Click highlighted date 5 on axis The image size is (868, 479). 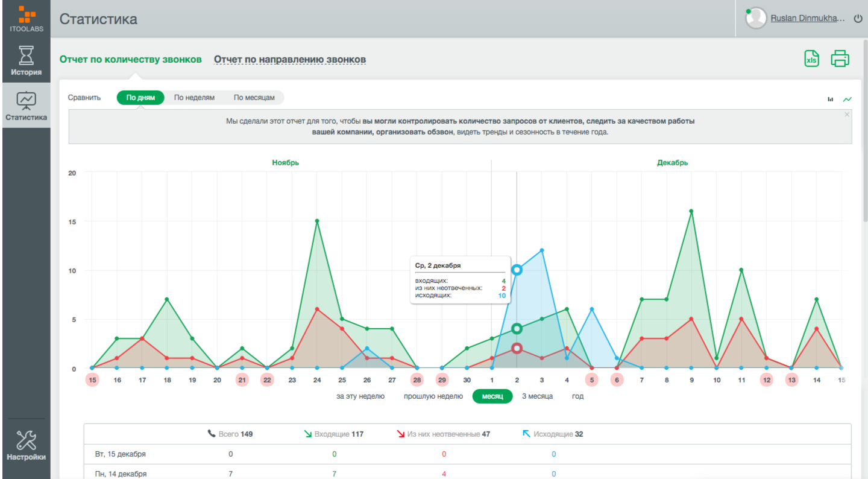(x=592, y=380)
